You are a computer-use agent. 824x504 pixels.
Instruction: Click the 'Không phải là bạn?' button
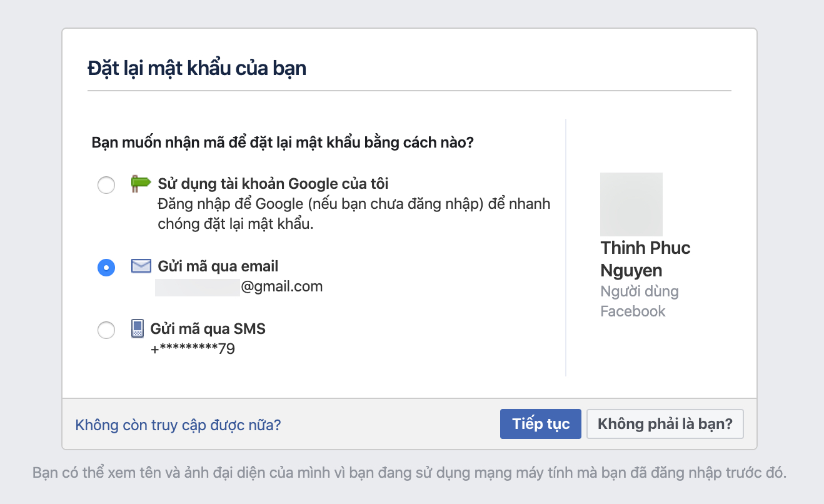pyautogui.click(x=665, y=424)
